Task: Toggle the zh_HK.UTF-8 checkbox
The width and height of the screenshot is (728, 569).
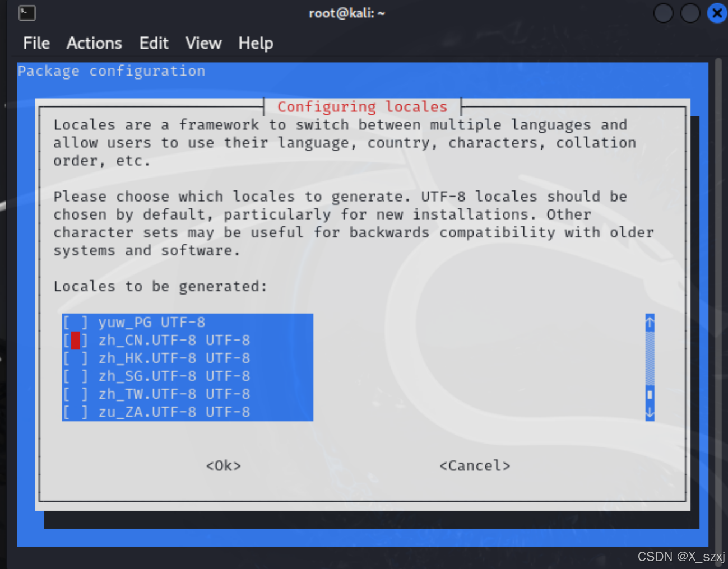Action: [75, 358]
